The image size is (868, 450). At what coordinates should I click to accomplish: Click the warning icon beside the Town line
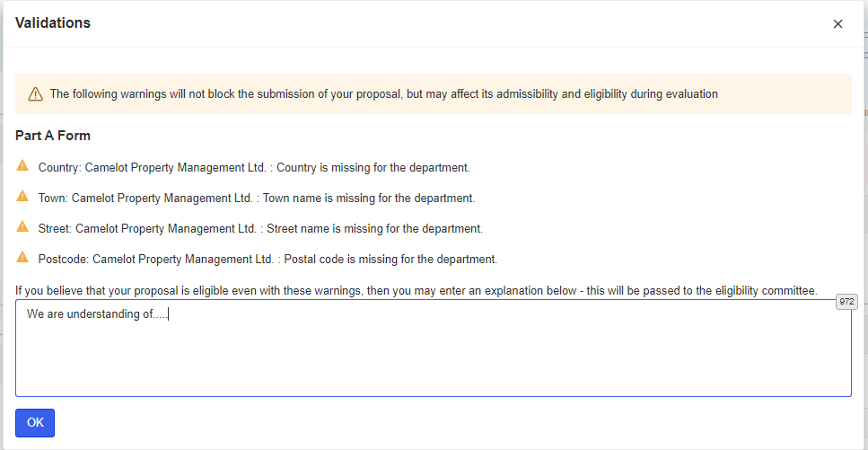click(23, 197)
